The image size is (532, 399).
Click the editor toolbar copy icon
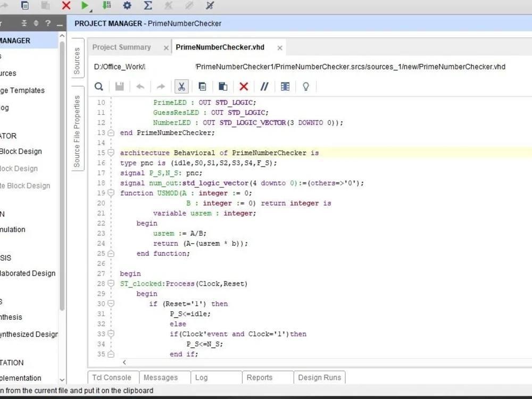coord(202,87)
